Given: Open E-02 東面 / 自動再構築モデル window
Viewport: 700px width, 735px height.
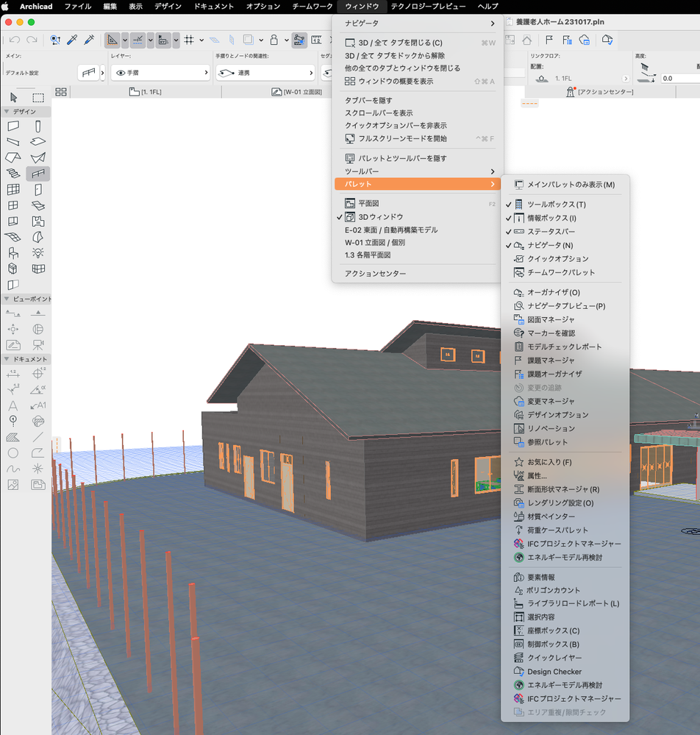Looking at the screenshot, I should click(x=416, y=230).
